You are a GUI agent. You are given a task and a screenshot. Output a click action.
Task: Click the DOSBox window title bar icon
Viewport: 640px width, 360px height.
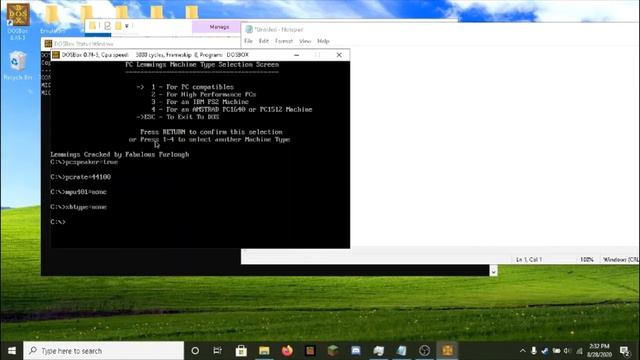click(56, 55)
